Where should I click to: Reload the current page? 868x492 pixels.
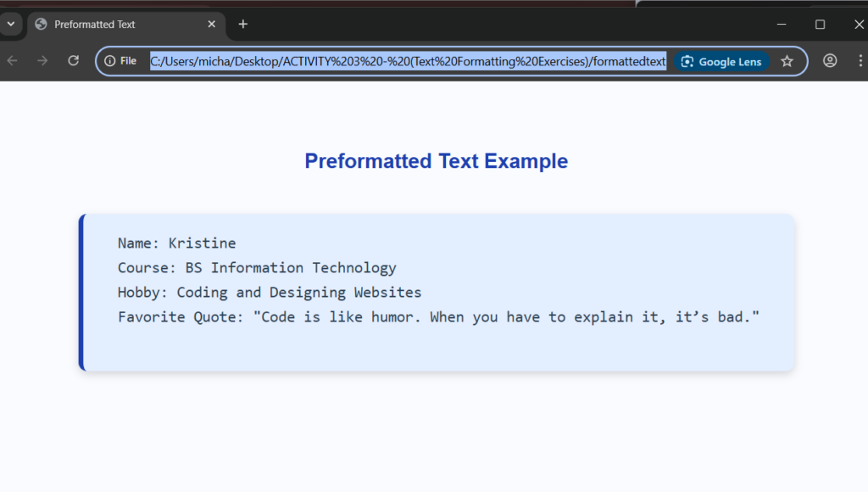74,61
